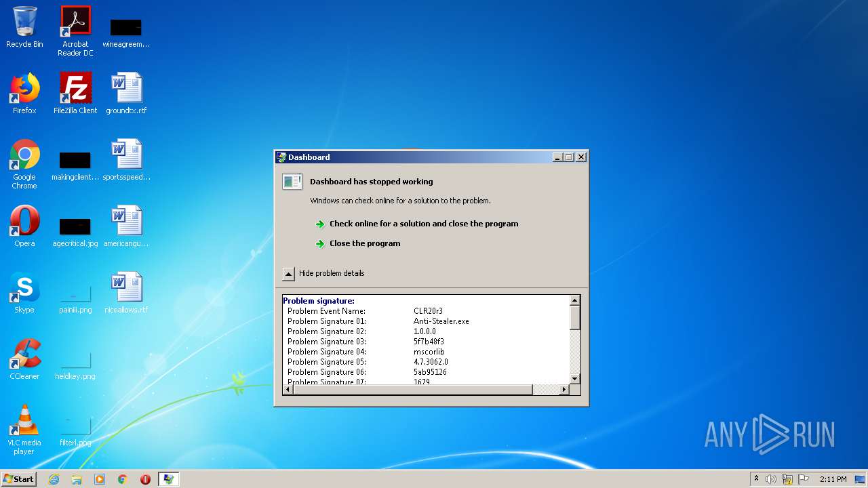This screenshot has height=488, width=868.
Task: Select heldkey.png image file
Action: click(75, 365)
